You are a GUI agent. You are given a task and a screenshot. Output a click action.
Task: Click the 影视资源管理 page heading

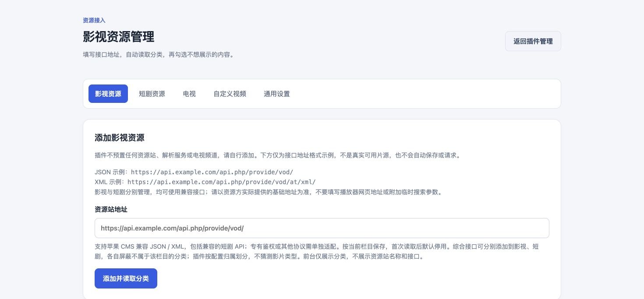119,37
